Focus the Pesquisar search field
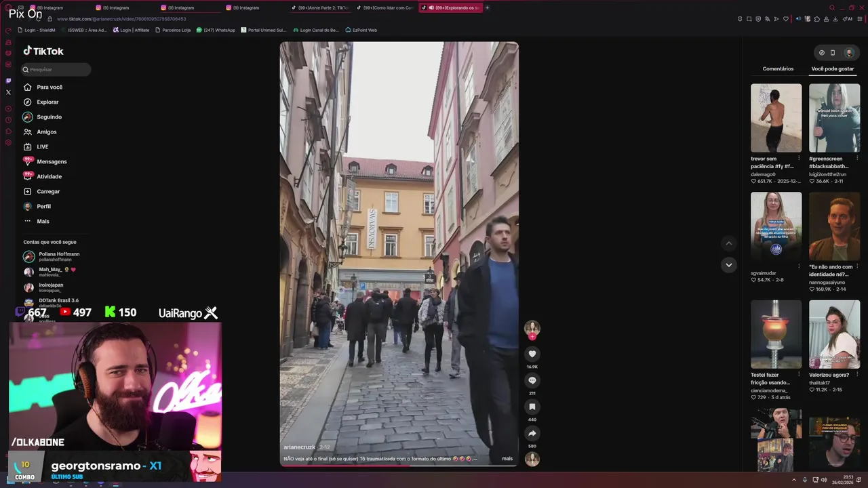868x488 pixels. click(56, 69)
